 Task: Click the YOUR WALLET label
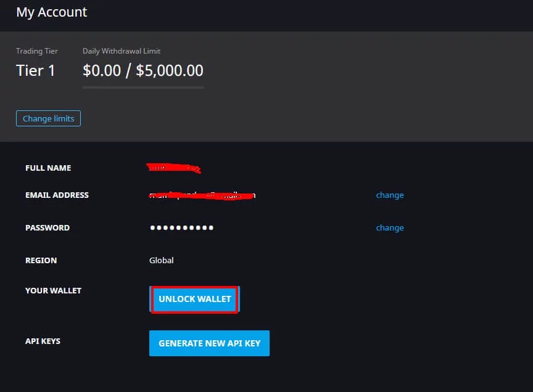tap(53, 291)
